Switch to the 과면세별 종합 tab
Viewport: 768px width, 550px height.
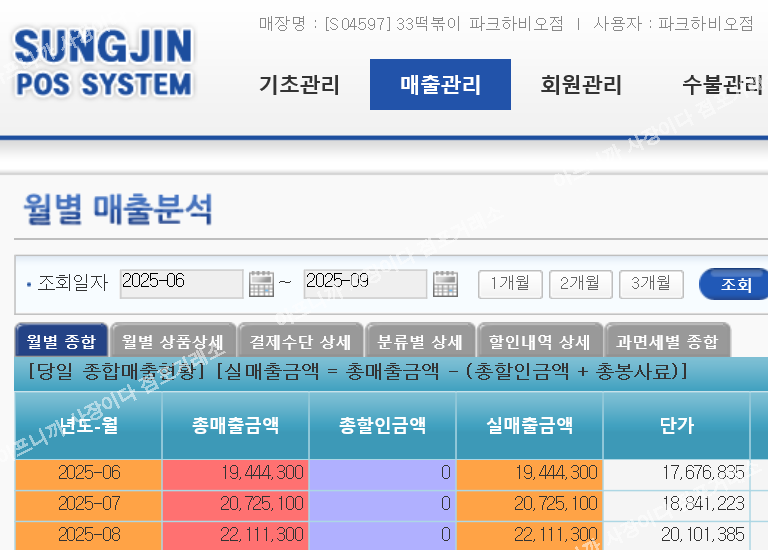click(667, 342)
